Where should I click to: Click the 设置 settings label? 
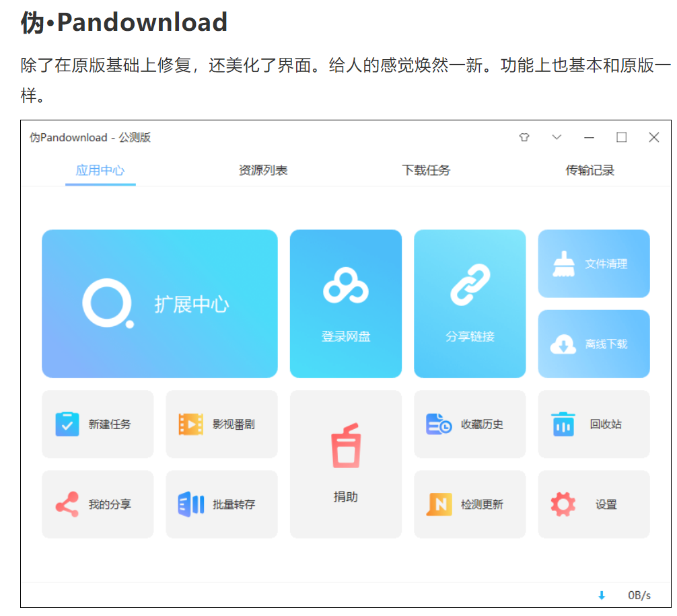pyautogui.click(x=606, y=505)
